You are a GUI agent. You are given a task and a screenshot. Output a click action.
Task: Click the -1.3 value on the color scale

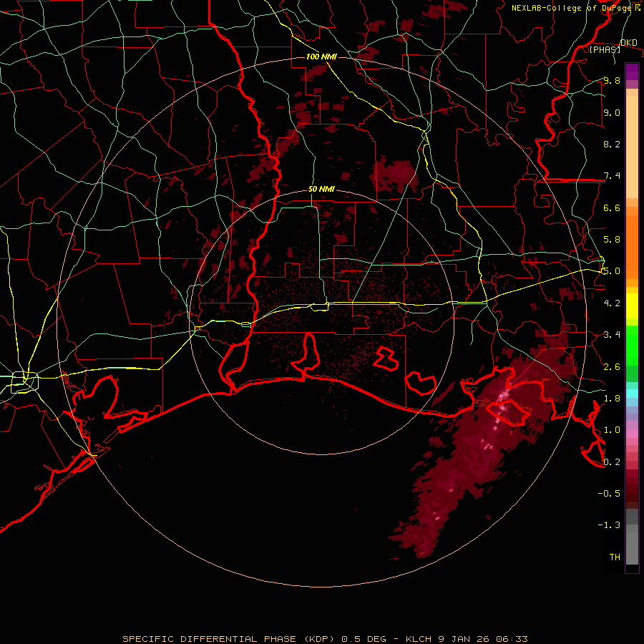pyautogui.click(x=609, y=525)
